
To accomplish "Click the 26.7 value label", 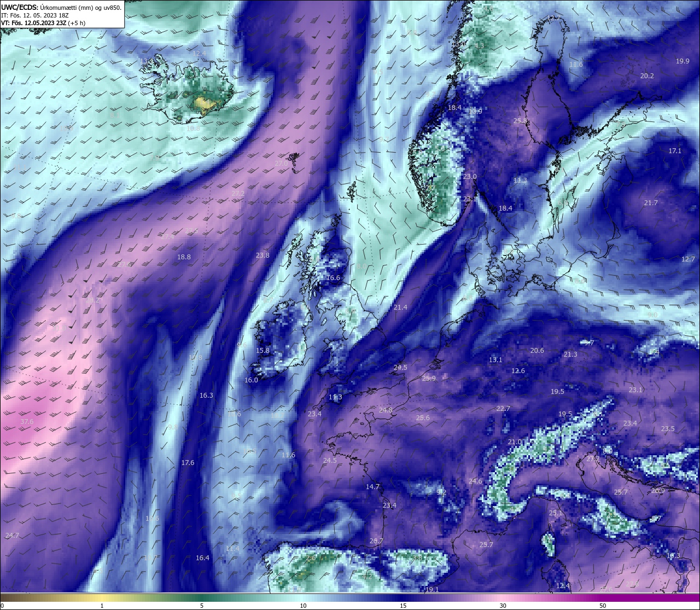I will pos(376,541).
